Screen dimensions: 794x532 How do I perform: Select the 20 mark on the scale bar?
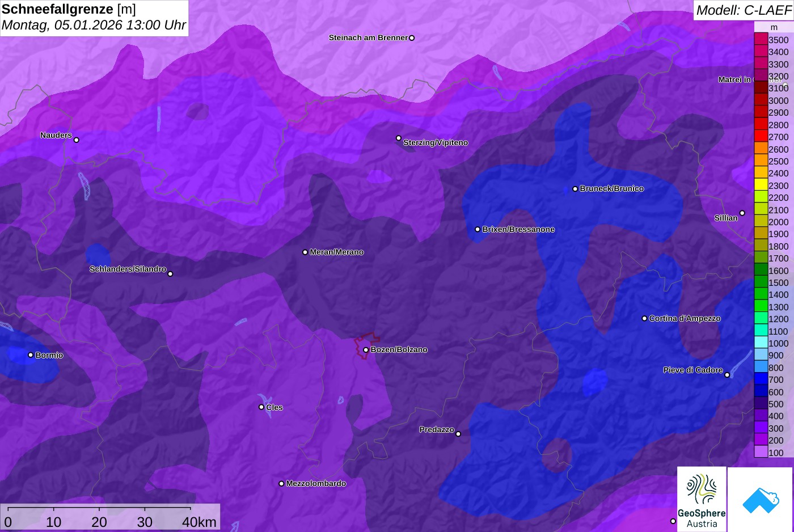tap(99, 522)
